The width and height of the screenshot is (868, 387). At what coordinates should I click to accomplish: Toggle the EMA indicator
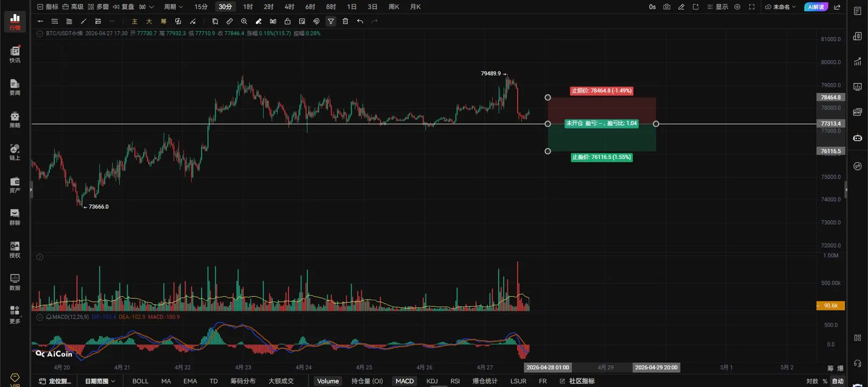tap(190, 381)
